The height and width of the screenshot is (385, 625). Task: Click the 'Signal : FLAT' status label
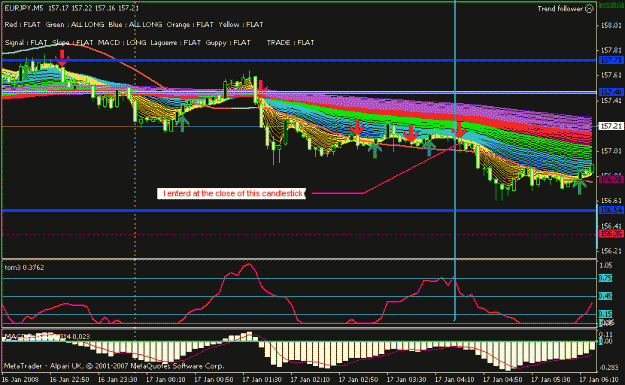coord(26,43)
